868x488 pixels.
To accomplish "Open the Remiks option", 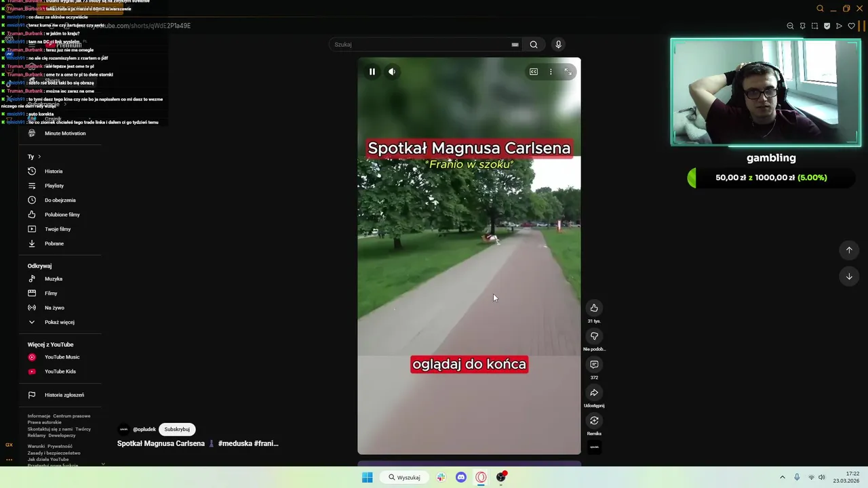I will (594, 421).
